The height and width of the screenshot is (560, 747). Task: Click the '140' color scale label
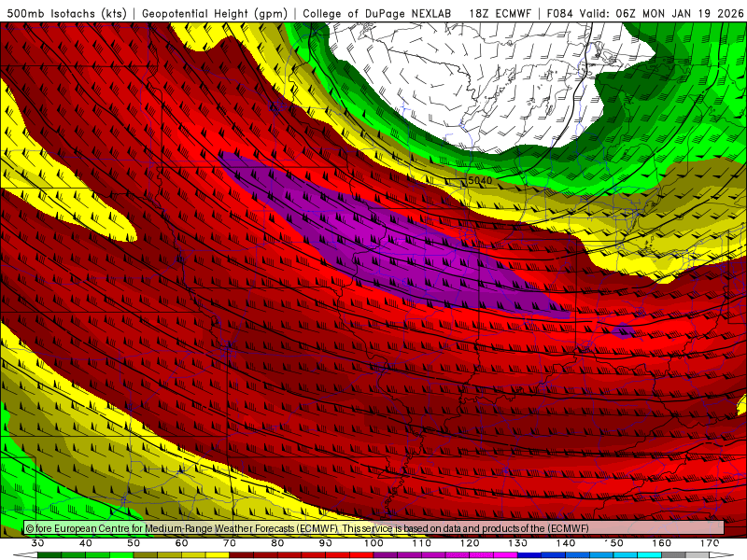[566, 543]
